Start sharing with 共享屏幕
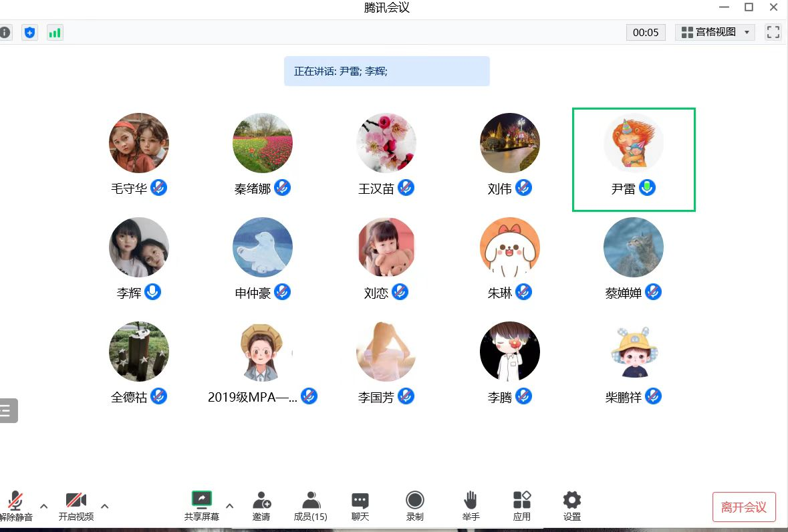The width and height of the screenshot is (788, 532). point(201,506)
